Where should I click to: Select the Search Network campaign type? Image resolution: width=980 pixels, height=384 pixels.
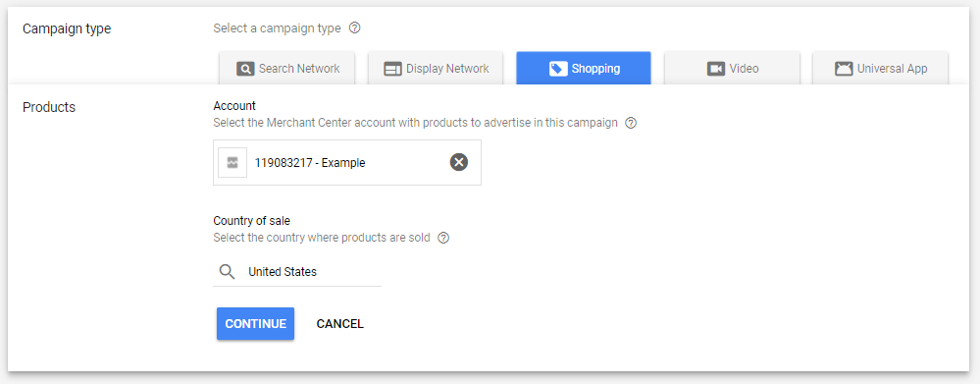286,68
